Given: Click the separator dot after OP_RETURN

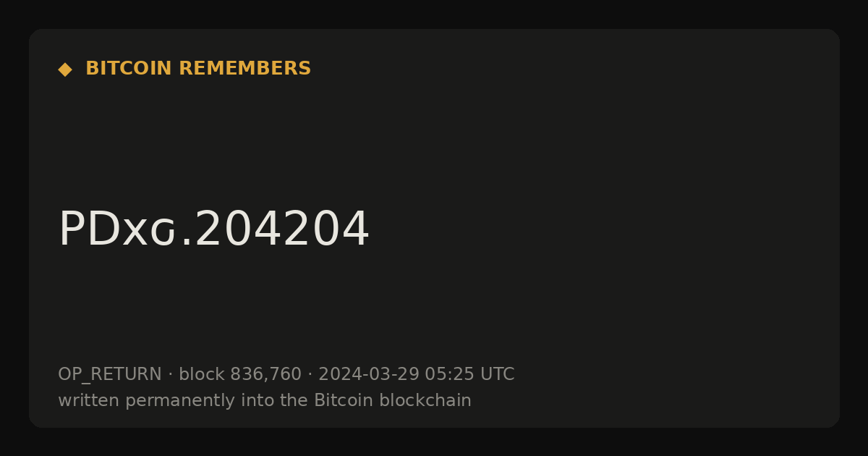Looking at the screenshot, I should pyautogui.click(x=170, y=375).
